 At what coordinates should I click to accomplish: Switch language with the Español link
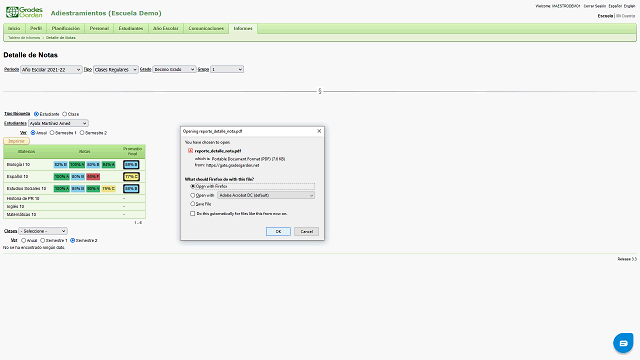pos(615,6)
